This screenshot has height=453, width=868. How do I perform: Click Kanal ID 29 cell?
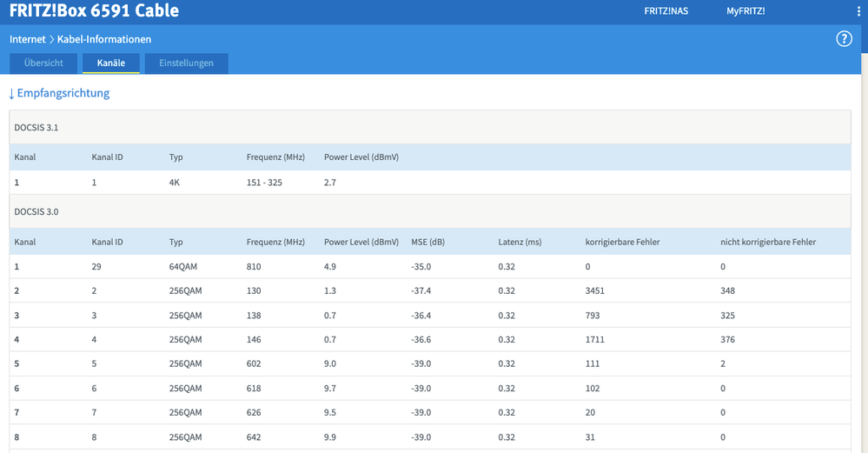click(96, 266)
